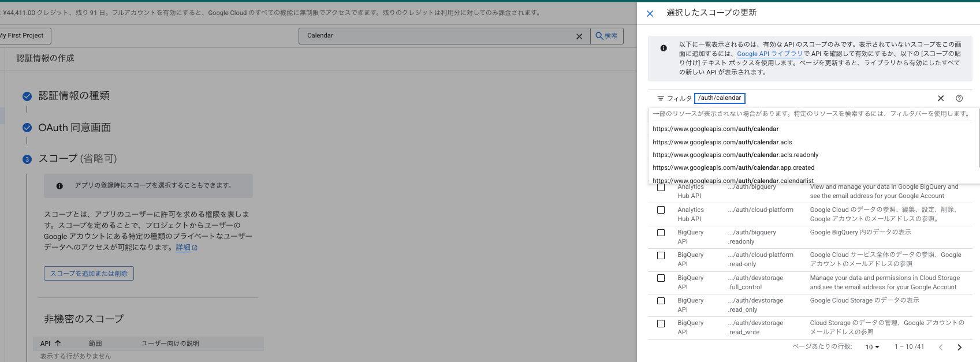Click step 3 スコープ number icon
This screenshot has height=362, width=980.
coord(27,159)
